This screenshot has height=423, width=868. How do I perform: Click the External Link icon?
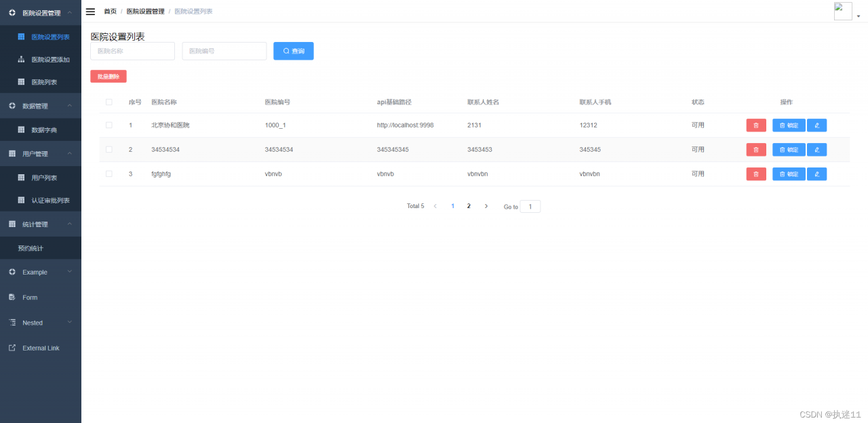pyautogui.click(x=12, y=348)
